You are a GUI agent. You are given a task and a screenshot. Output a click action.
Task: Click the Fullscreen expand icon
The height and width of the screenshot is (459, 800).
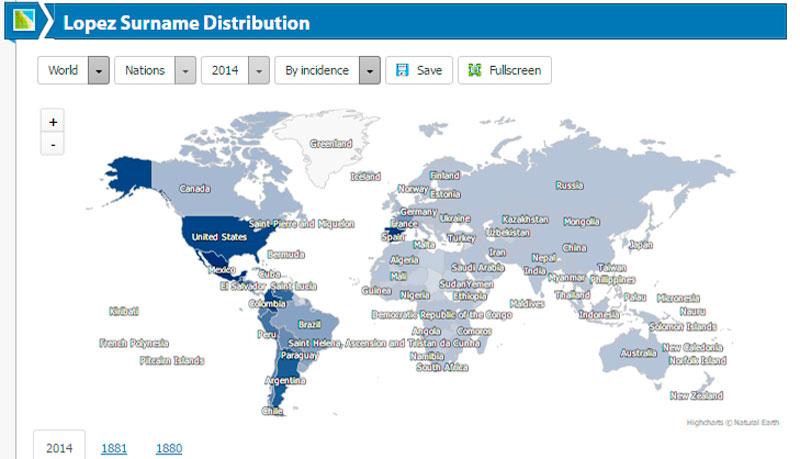475,71
